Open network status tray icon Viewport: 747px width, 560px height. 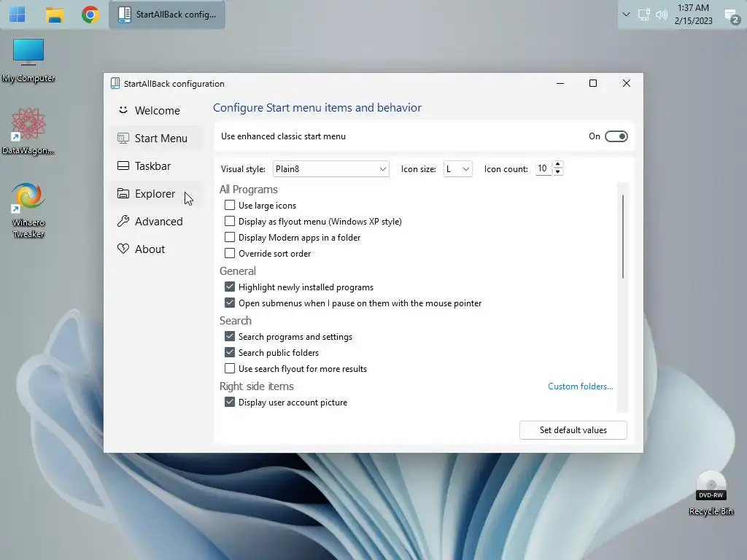643,15
